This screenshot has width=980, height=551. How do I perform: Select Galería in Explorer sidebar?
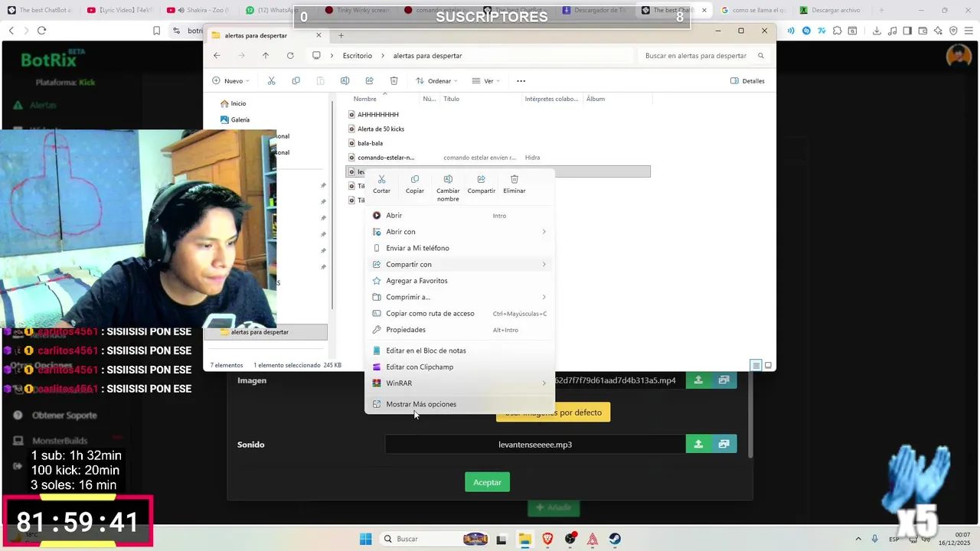(x=235, y=119)
